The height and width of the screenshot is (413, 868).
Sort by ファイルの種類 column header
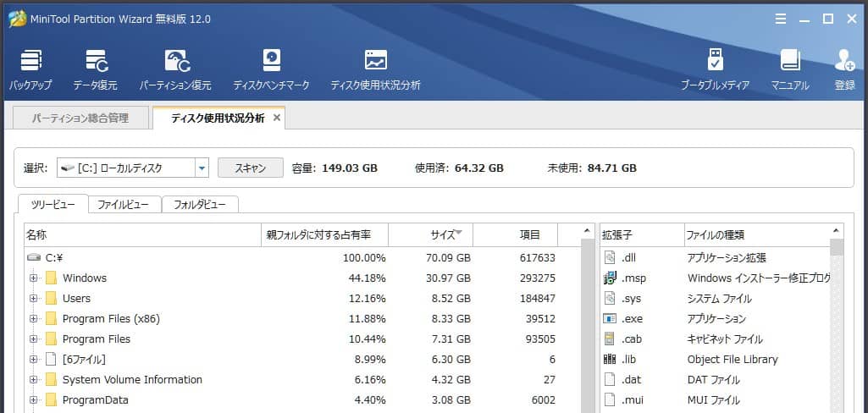[757, 235]
